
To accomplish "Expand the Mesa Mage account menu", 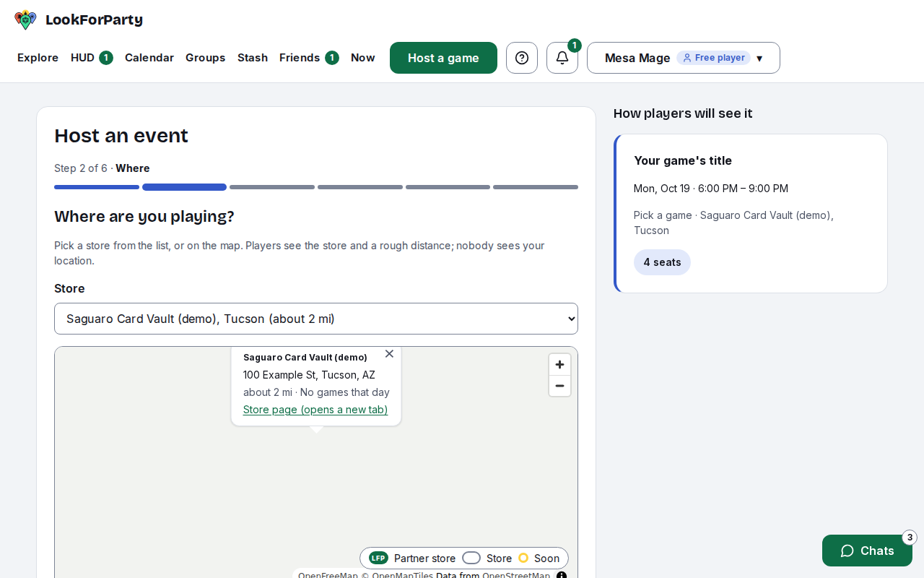I will (684, 58).
